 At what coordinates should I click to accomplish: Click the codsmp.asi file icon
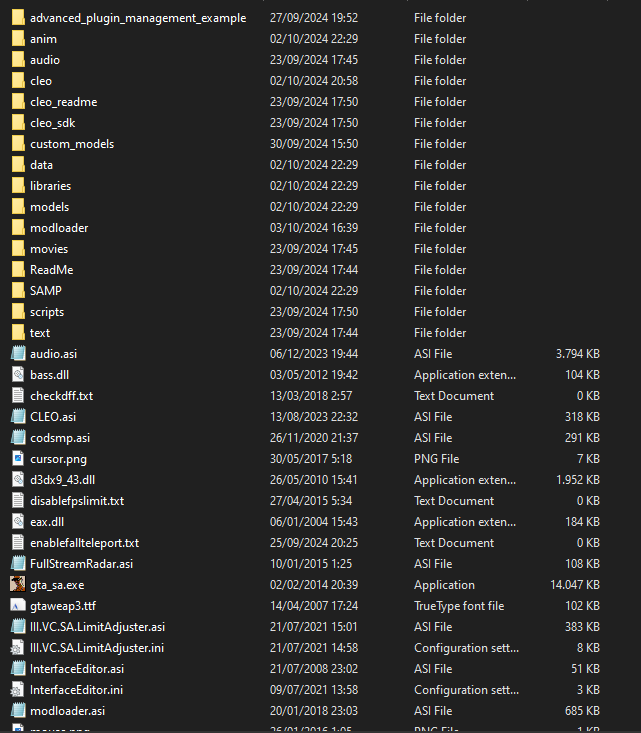pyautogui.click(x=18, y=438)
